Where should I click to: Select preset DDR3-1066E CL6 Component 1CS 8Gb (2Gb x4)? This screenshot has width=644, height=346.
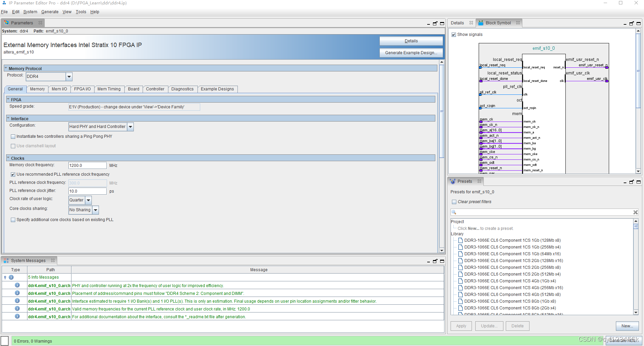pyautogui.click(x=510, y=308)
